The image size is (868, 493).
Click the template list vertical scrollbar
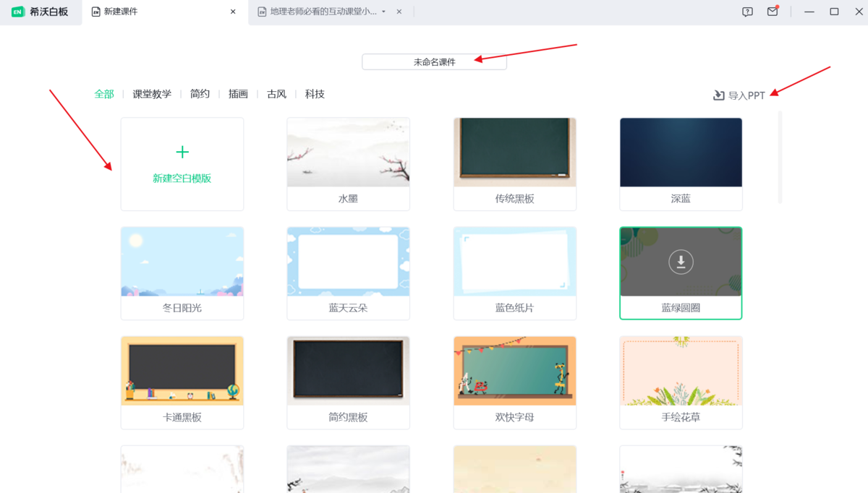click(x=780, y=157)
